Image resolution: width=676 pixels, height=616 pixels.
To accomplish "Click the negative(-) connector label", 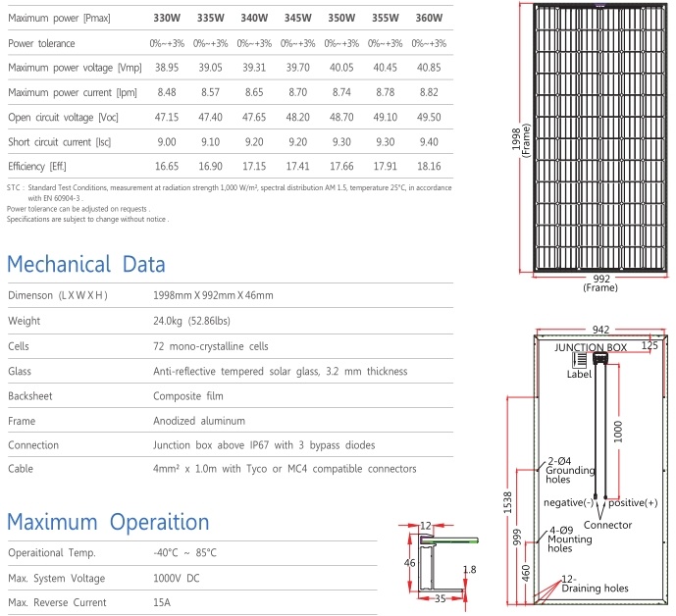I will [569, 502].
